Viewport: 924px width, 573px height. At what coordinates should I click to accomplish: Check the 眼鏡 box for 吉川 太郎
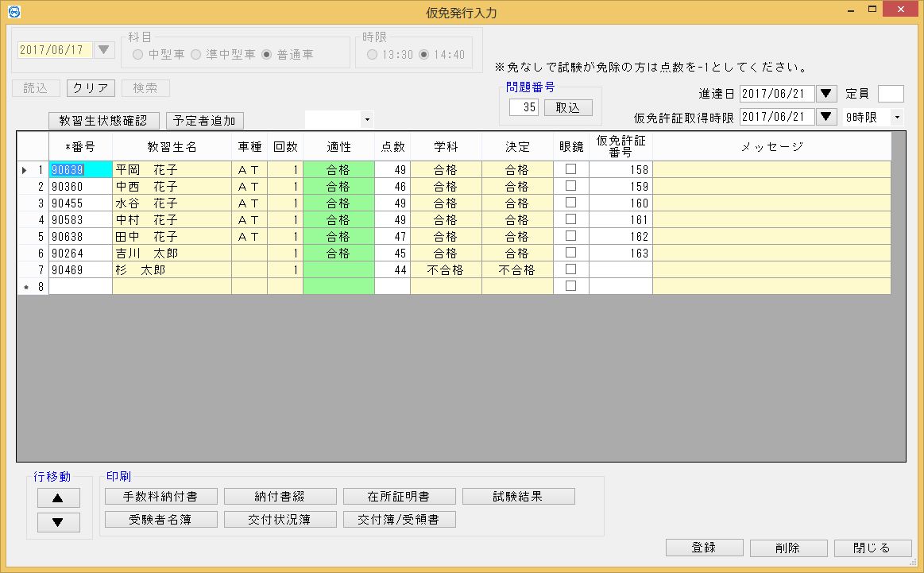point(570,253)
